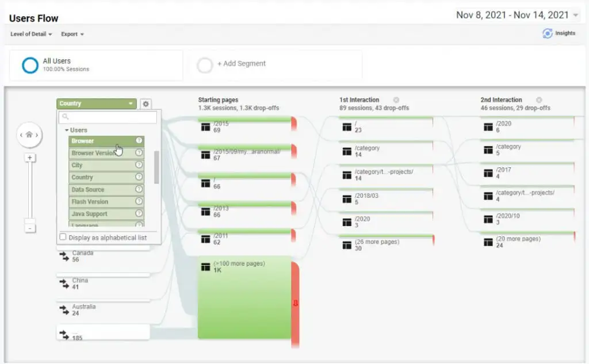
Task: Click + Add Segment
Action: 241,63
